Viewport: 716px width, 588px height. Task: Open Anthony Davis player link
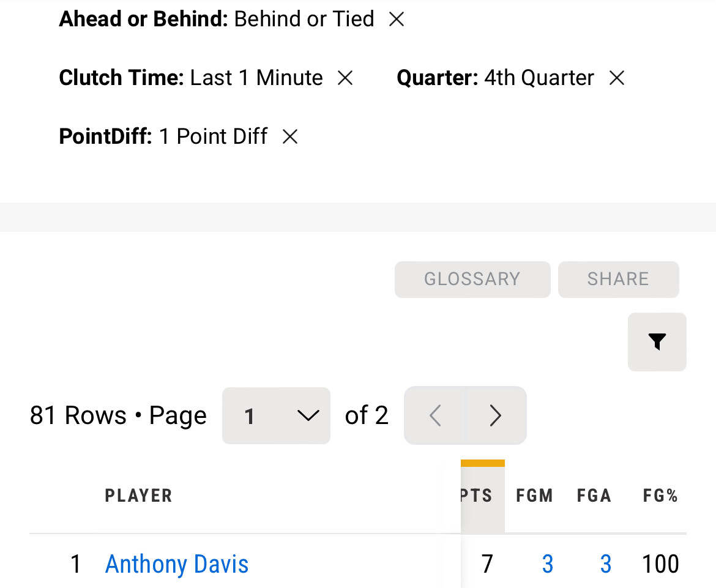click(x=177, y=564)
